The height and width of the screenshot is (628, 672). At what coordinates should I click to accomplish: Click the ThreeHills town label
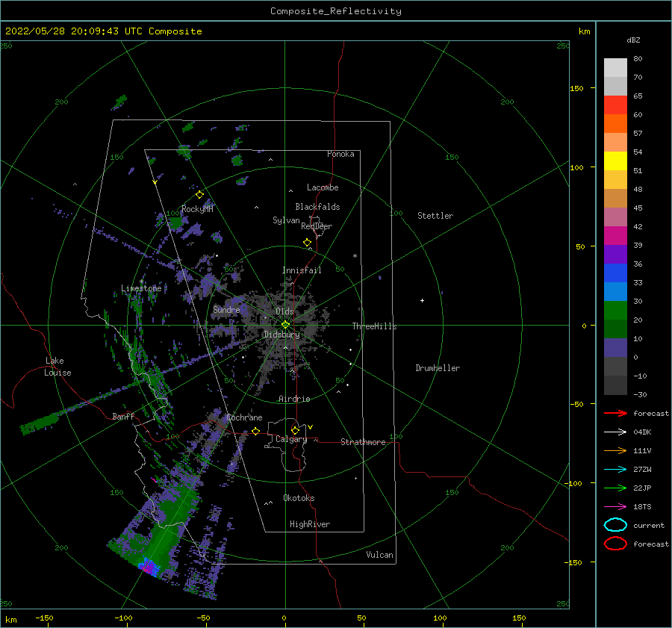pos(374,326)
